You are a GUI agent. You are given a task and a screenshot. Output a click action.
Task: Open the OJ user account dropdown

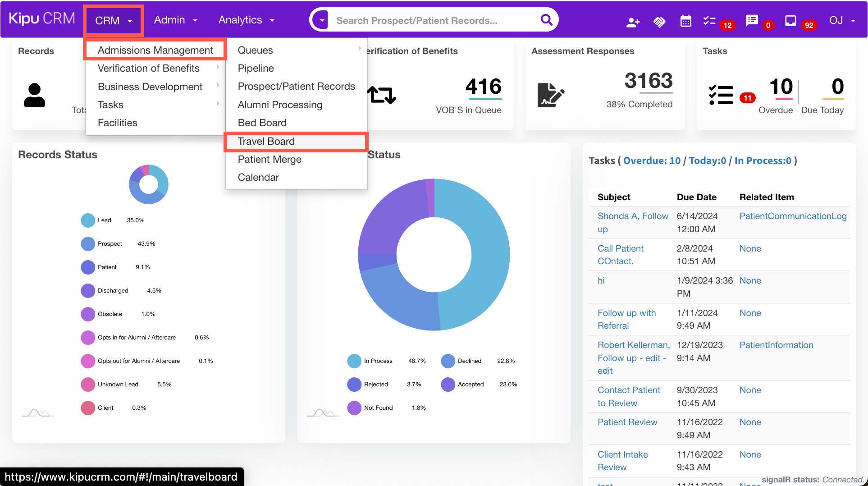point(842,21)
